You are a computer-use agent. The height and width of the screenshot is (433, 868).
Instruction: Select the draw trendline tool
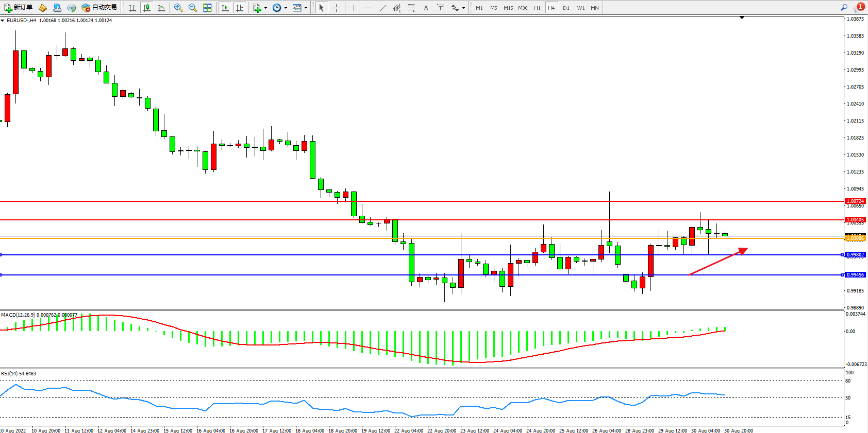(382, 8)
